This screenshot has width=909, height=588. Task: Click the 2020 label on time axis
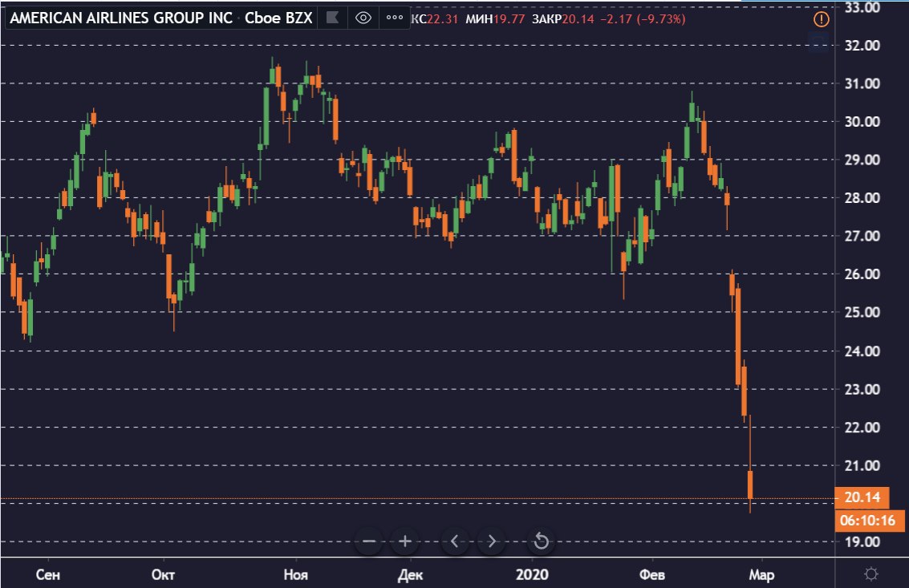(x=532, y=574)
